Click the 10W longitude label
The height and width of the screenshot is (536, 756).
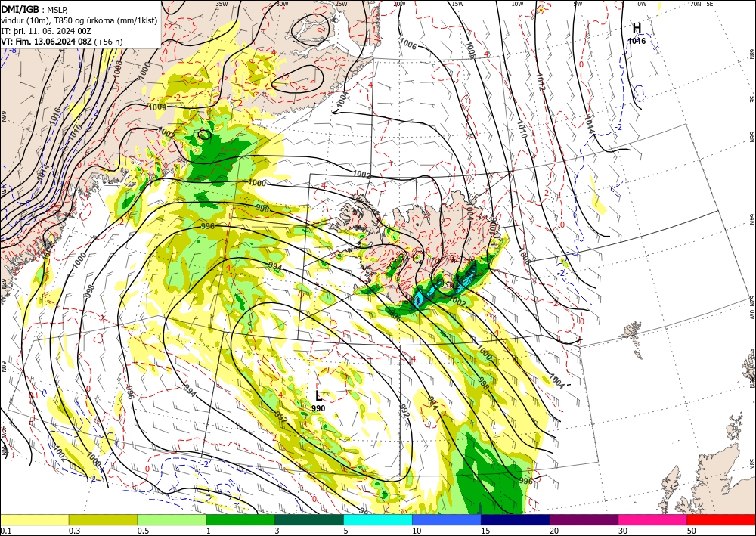point(517,4)
